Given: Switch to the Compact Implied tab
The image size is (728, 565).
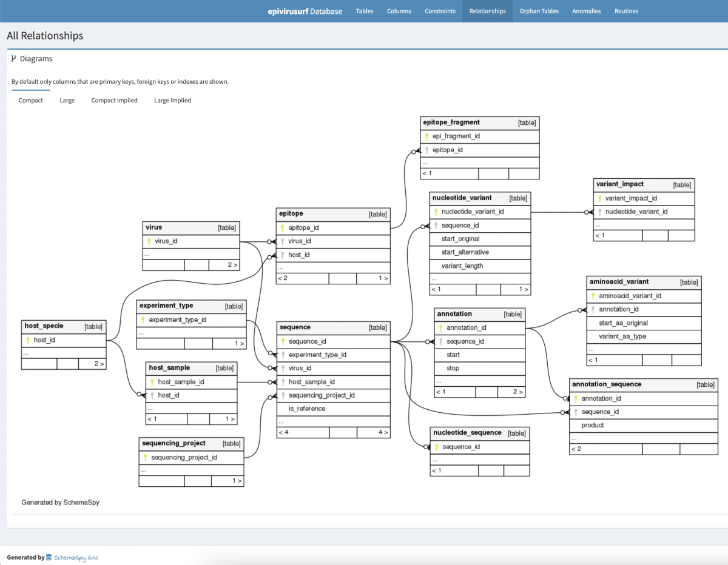Looking at the screenshot, I should (115, 100).
